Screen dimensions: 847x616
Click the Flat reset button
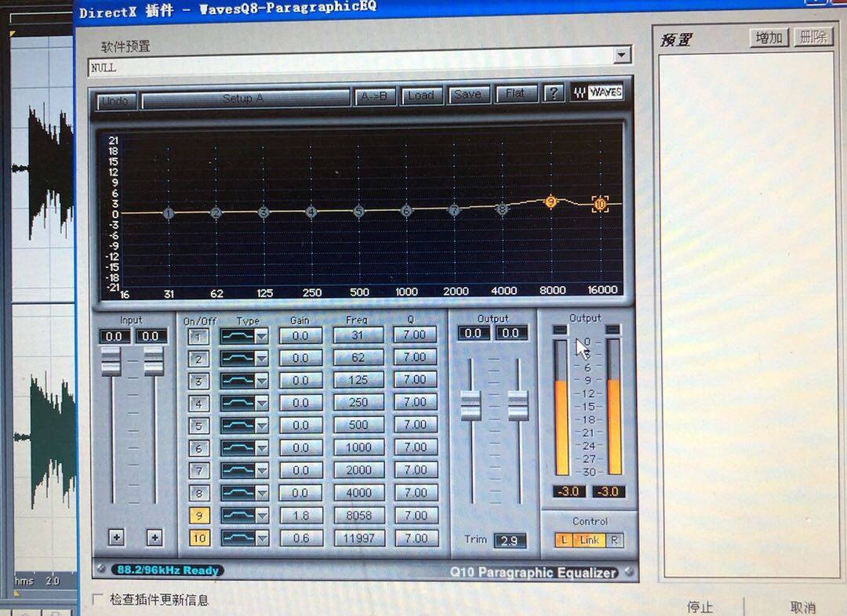pyautogui.click(x=515, y=93)
